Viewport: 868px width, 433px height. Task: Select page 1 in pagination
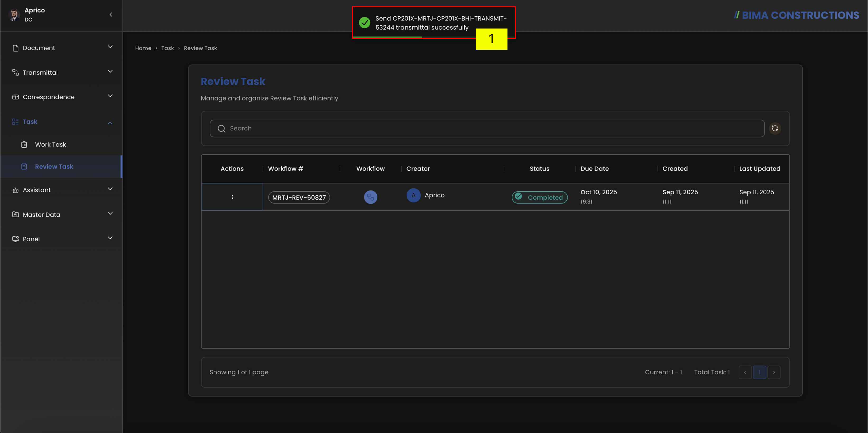(760, 372)
